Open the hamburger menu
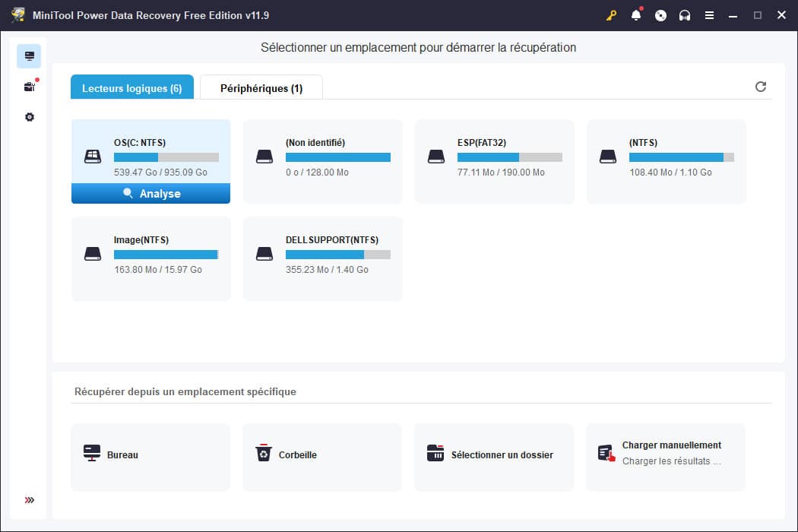 tap(709, 15)
